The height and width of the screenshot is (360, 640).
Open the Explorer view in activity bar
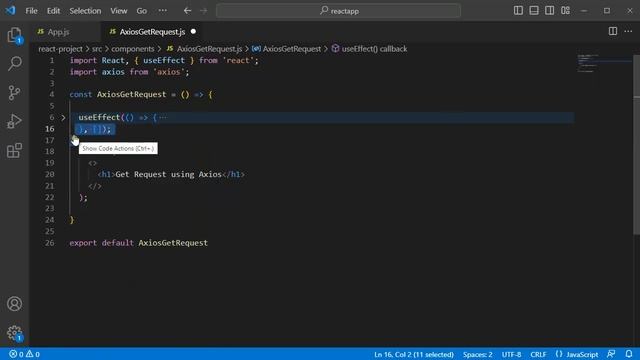(15, 36)
